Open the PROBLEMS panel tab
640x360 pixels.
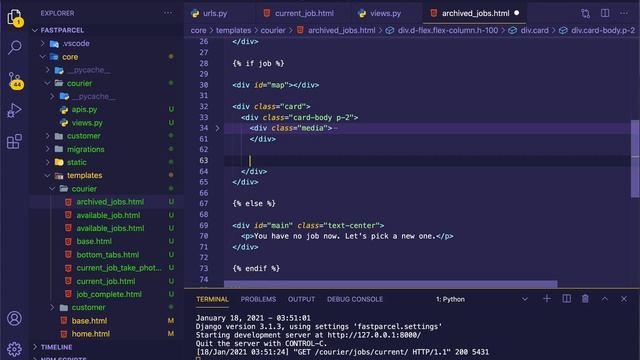click(x=258, y=299)
